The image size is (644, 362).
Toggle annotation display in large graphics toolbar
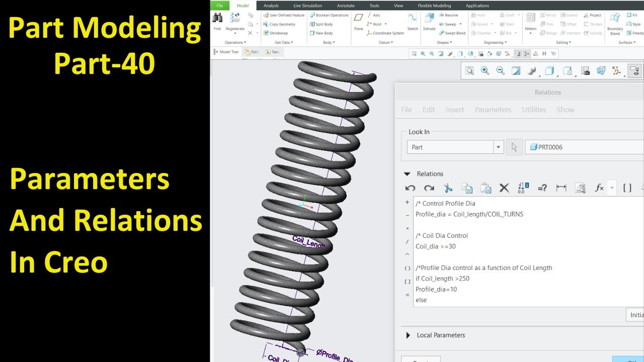[634, 71]
